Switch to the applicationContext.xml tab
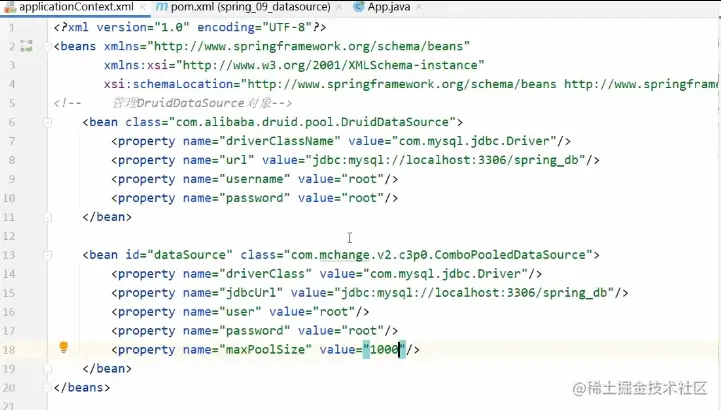721x410 pixels. pos(76,7)
